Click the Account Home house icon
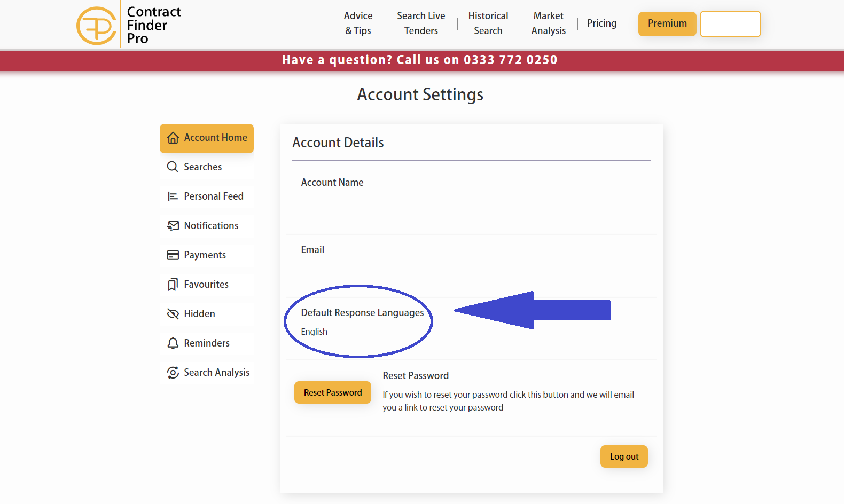The image size is (844, 504). point(173,138)
